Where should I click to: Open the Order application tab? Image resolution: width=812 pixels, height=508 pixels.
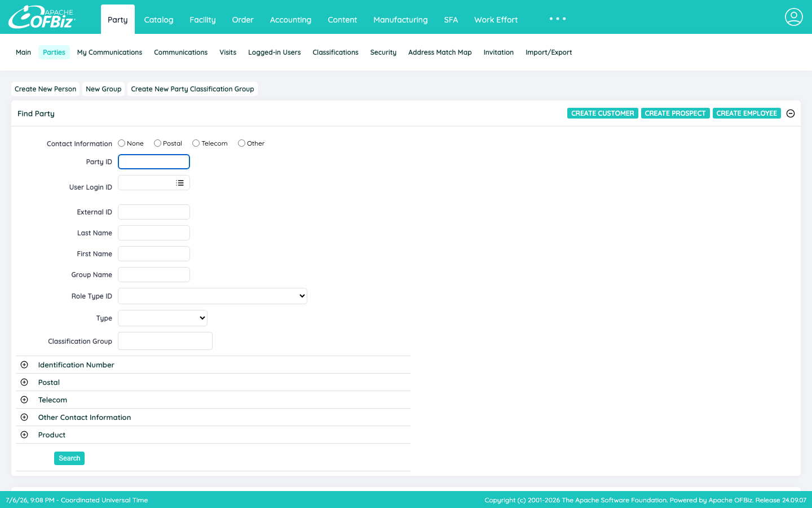tap(243, 20)
